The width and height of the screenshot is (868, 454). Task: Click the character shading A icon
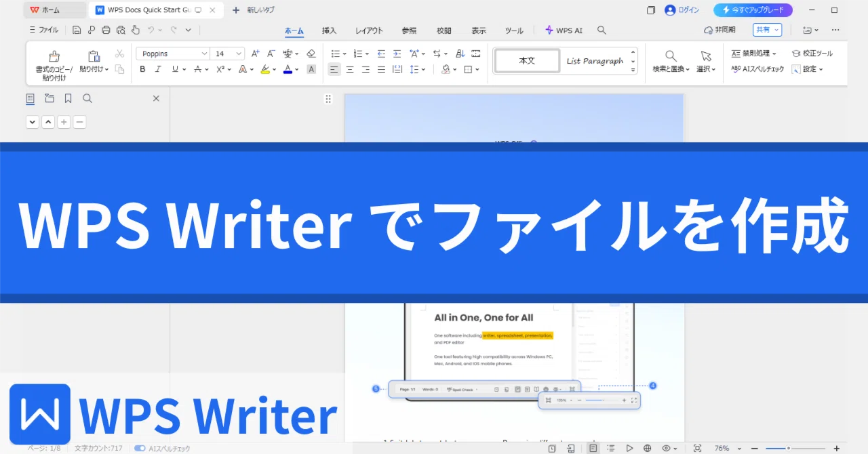(x=311, y=69)
